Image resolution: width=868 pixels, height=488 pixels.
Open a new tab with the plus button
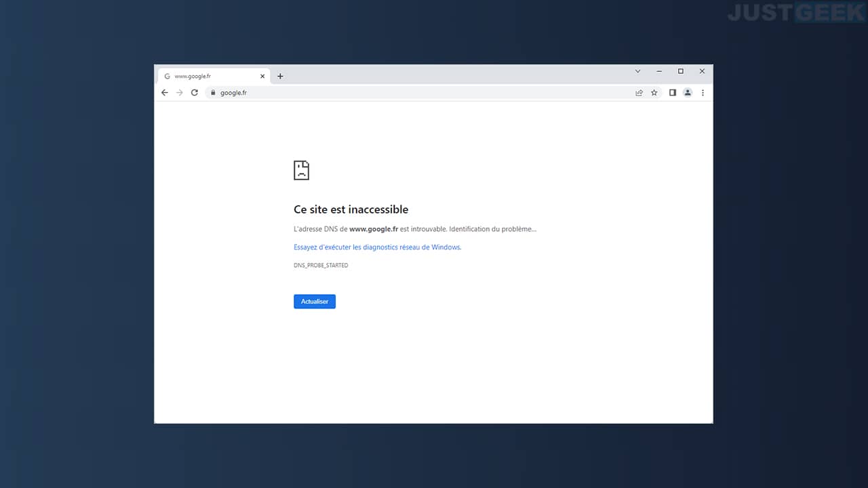click(x=280, y=77)
